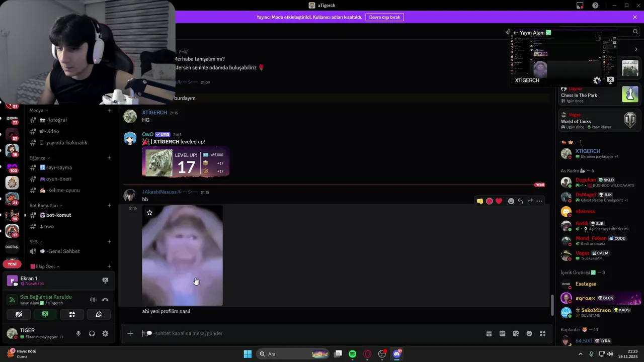Open add reaction emoji picker on message
The height and width of the screenshot is (362, 644).
click(511, 201)
